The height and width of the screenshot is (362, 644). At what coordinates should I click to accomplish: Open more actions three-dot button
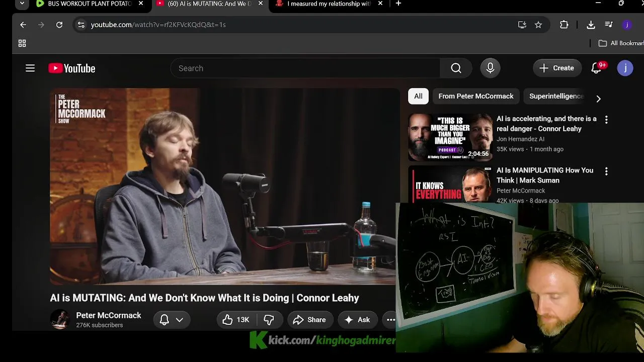[390, 320]
